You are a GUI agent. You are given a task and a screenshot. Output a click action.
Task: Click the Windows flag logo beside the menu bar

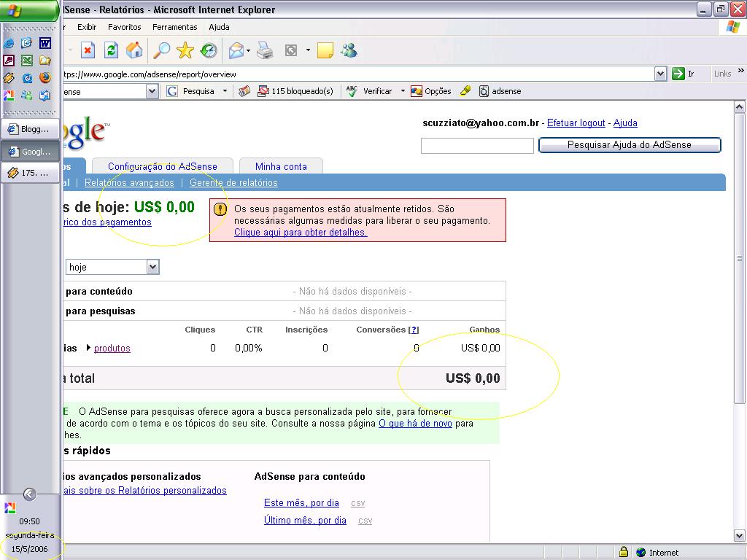(733, 27)
